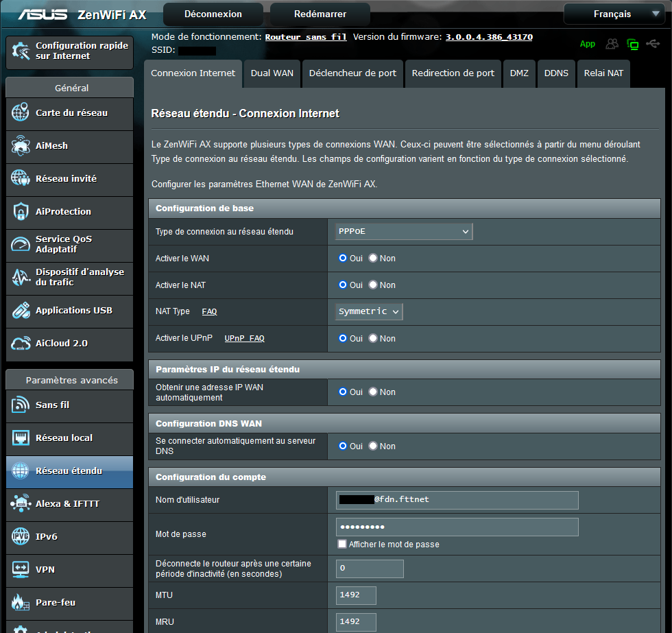Open Applications USB icon
672x633 pixels.
(20, 310)
